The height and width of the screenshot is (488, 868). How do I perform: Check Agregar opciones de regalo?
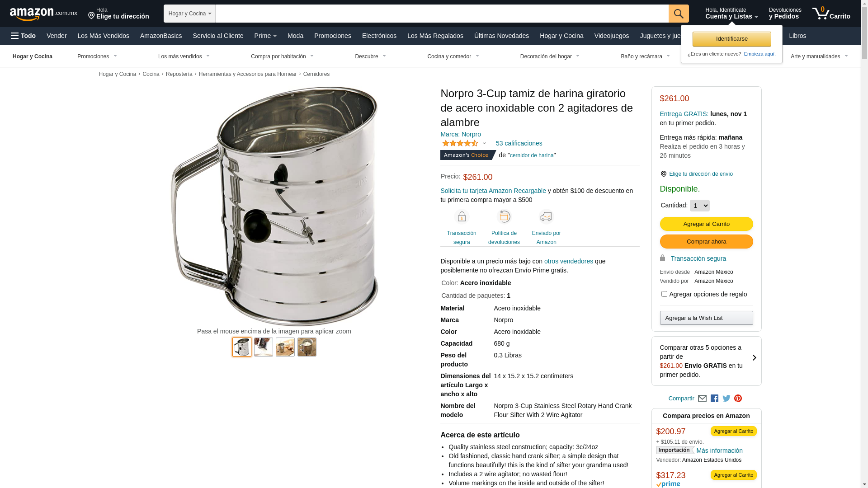[664, 294]
